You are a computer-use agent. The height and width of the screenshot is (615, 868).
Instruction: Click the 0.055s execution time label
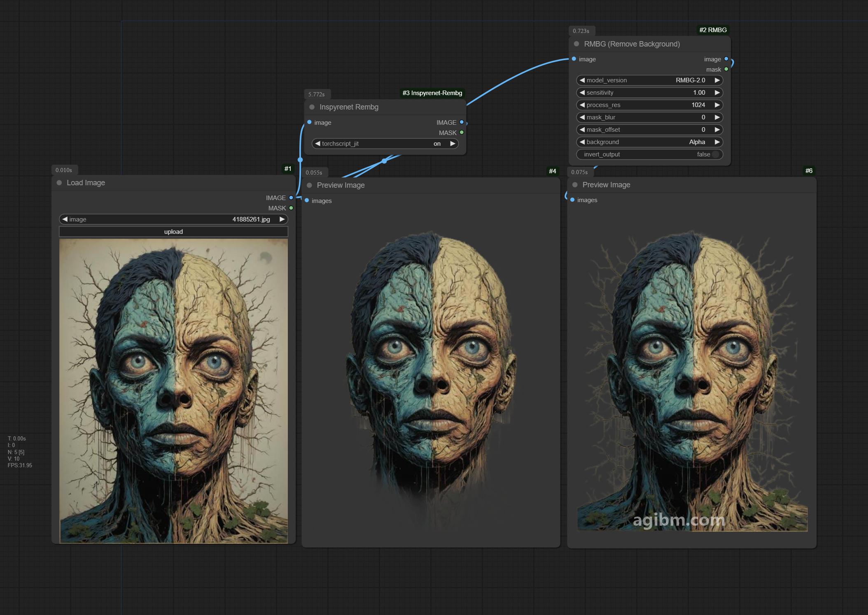(x=314, y=172)
